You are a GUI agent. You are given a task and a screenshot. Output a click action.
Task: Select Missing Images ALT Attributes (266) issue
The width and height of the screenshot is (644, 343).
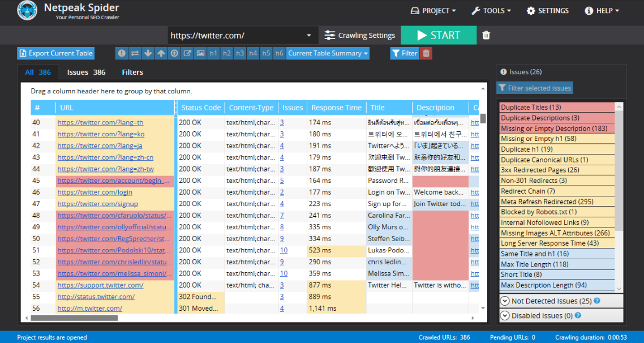click(557, 233)
